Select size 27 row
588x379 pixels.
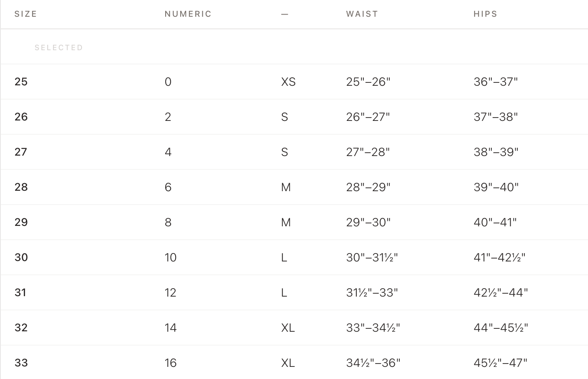pos(294,152)
